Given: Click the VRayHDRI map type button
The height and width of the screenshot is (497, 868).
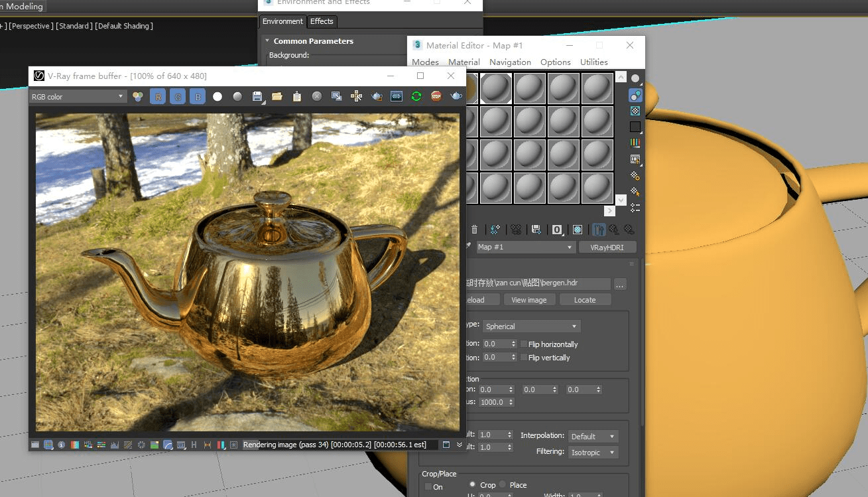Looking at the screenshot, I should tap(607, 247).
